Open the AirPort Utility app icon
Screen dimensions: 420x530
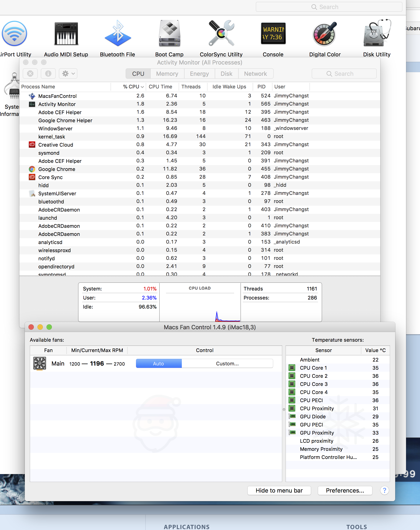[x=14, y=33]
